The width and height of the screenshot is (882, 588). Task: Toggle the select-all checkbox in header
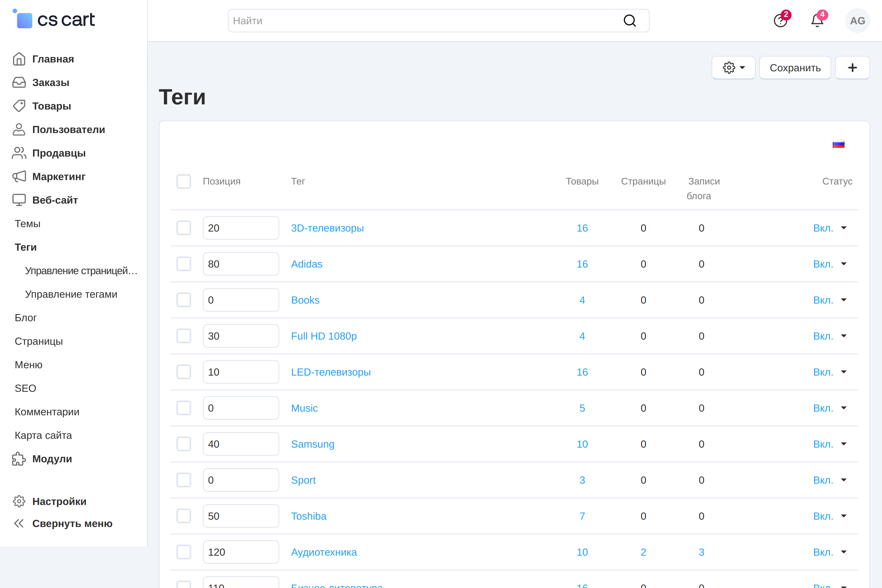184,182
